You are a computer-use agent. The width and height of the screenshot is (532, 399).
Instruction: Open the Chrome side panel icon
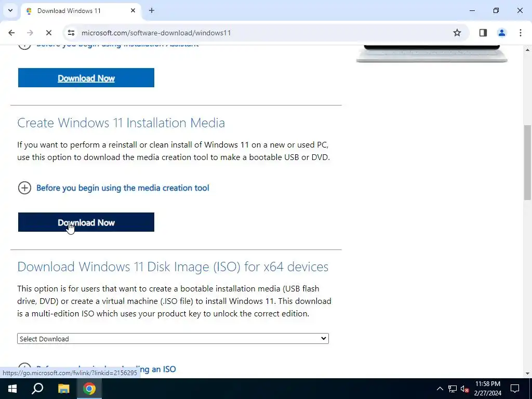(x=483, y=33)
